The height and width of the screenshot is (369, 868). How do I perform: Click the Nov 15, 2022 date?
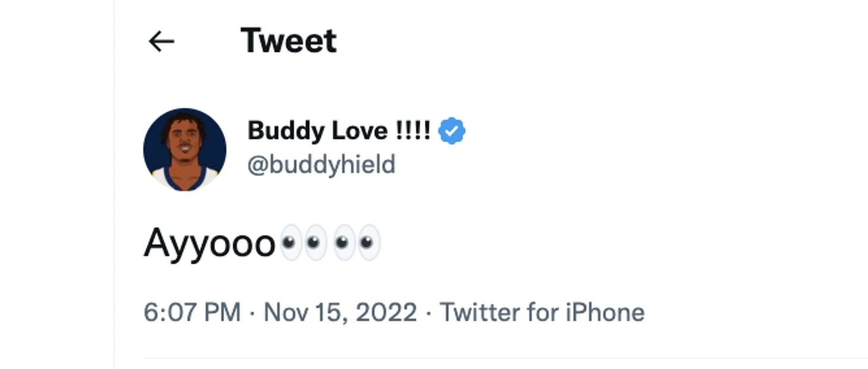click(x=340, y=313)
